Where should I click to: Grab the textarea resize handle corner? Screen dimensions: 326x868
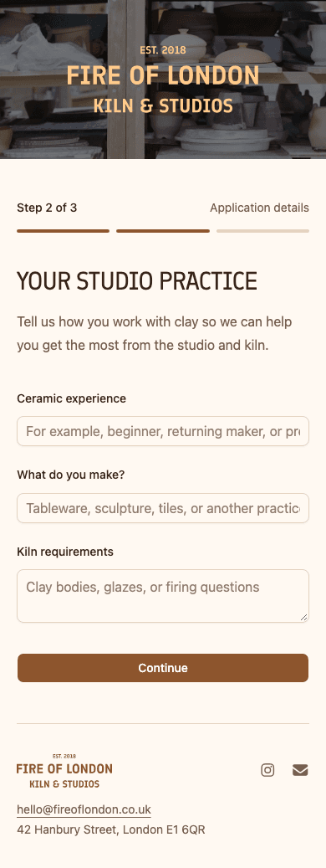point(304,617)
